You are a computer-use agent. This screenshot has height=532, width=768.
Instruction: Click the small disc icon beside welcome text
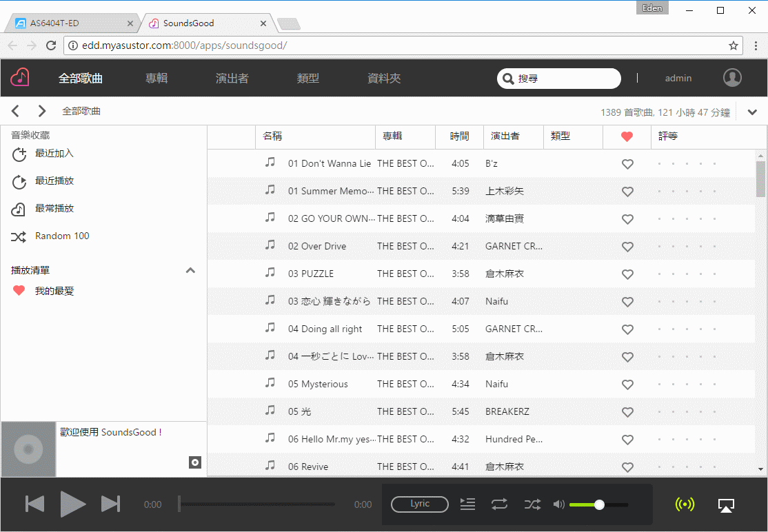click(x=195, y=462)
